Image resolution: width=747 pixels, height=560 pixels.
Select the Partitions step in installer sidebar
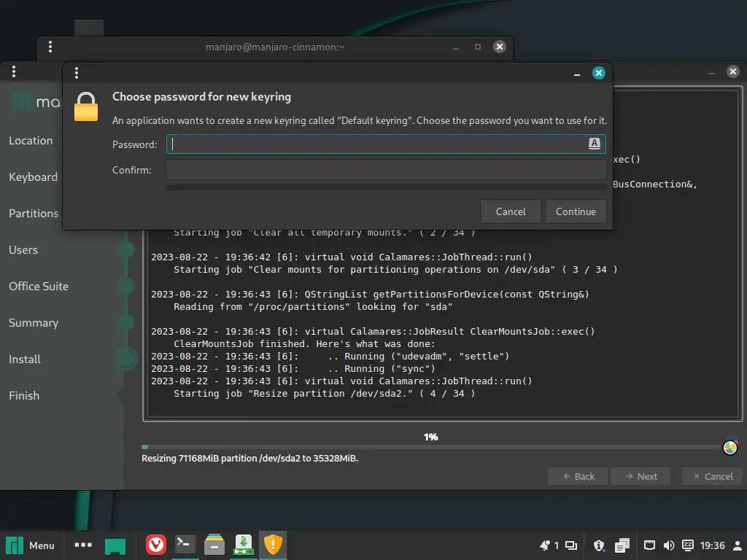[x=34, y=214]
